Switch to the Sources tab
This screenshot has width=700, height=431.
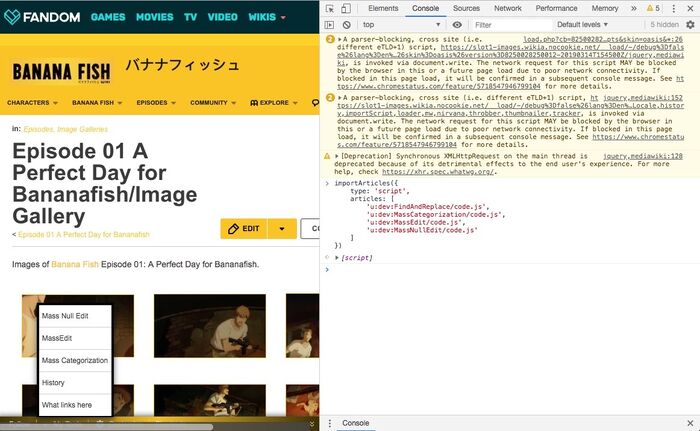(466, 8)
